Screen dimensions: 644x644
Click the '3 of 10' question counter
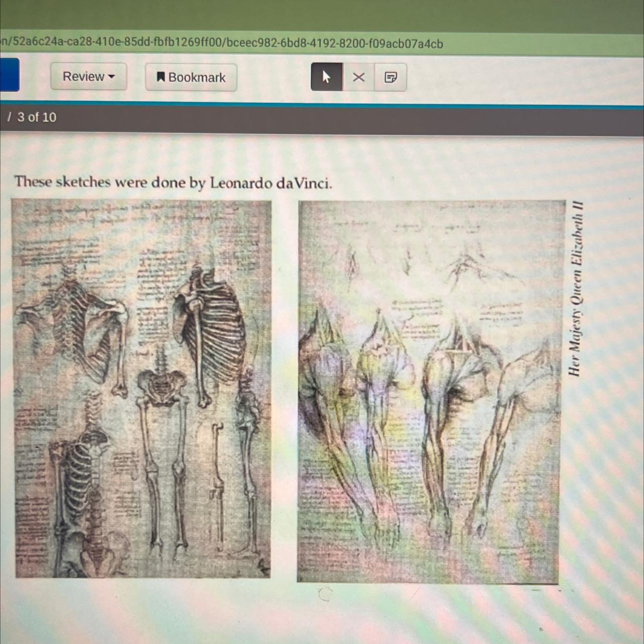point(37,117)
